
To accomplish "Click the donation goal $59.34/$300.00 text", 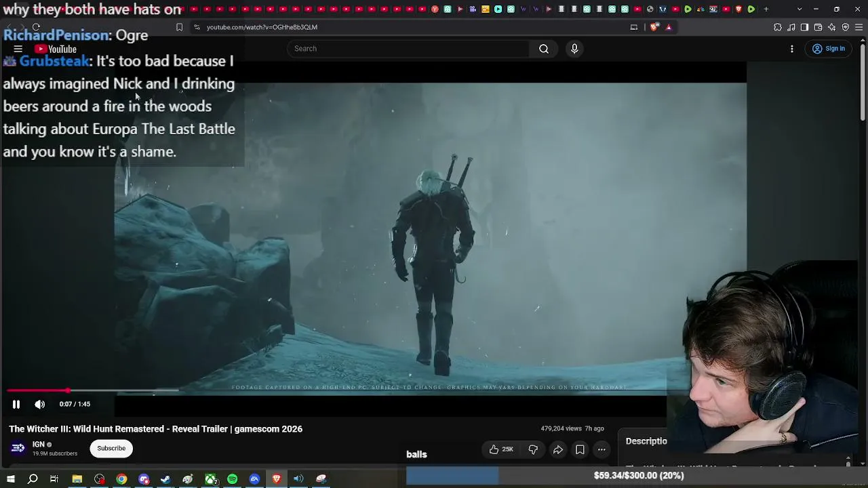I will tap(639, 476).
